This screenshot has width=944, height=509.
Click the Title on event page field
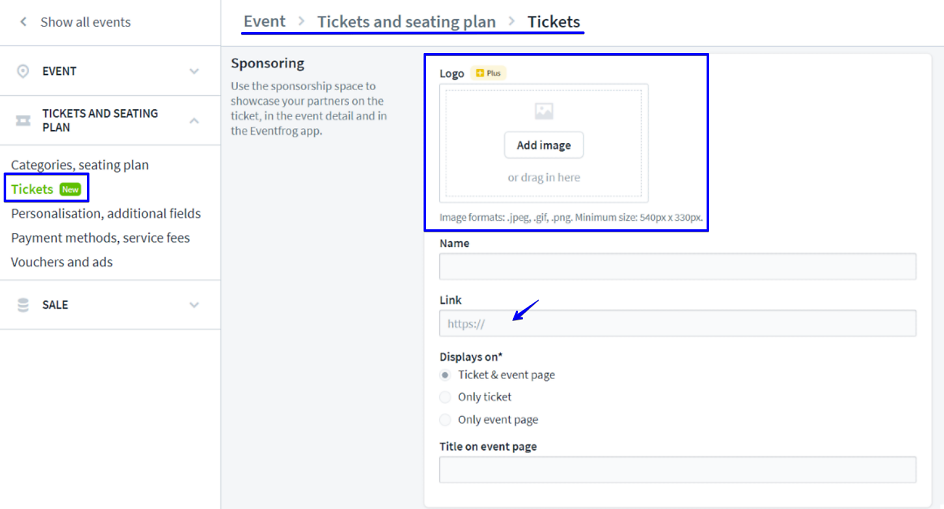point(677,470)
